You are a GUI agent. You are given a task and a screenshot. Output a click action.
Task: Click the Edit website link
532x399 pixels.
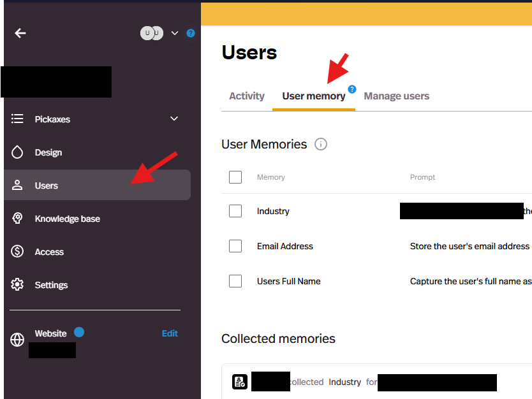tap(170, 333)
